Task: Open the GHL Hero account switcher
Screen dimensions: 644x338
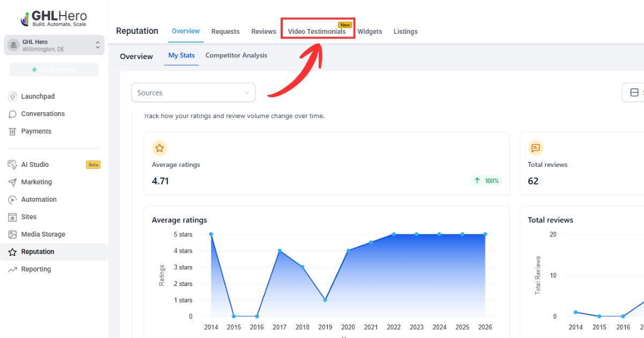Action: [54, 45]
